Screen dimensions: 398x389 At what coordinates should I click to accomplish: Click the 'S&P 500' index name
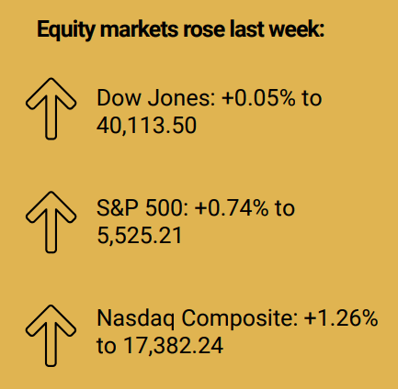[x=140, y=208]
